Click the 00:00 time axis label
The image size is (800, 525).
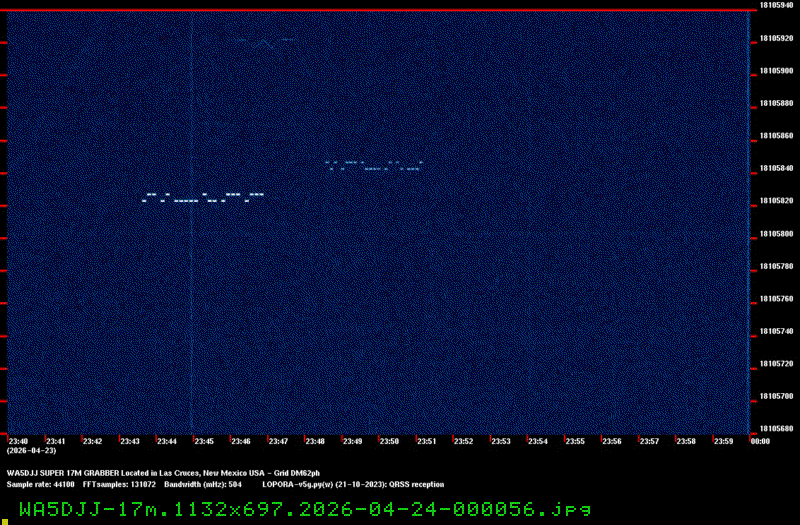click(760, 441)
